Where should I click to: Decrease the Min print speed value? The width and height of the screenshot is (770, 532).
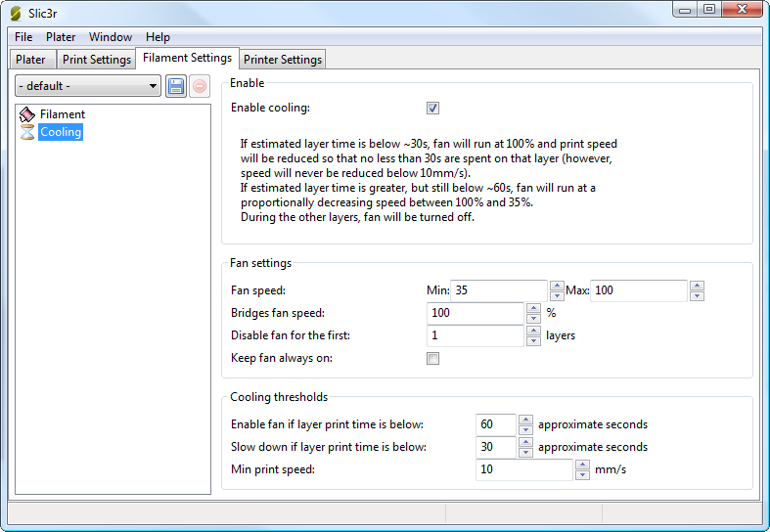pos(582,474)
